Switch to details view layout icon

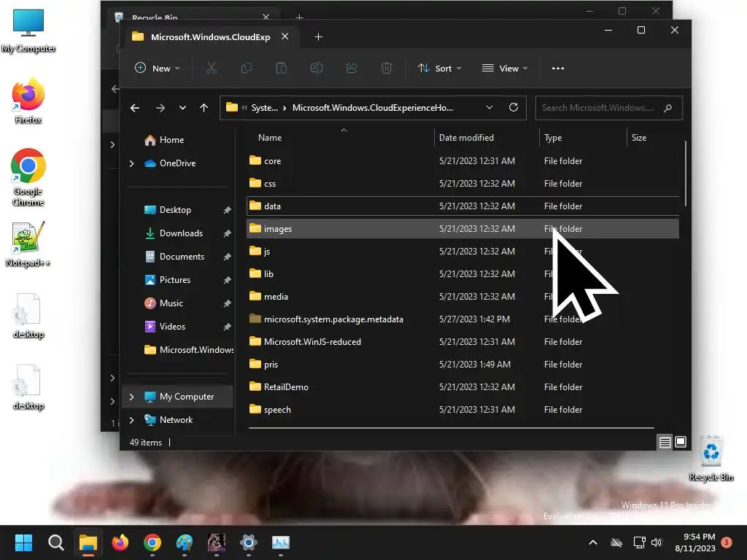[665, 443]
